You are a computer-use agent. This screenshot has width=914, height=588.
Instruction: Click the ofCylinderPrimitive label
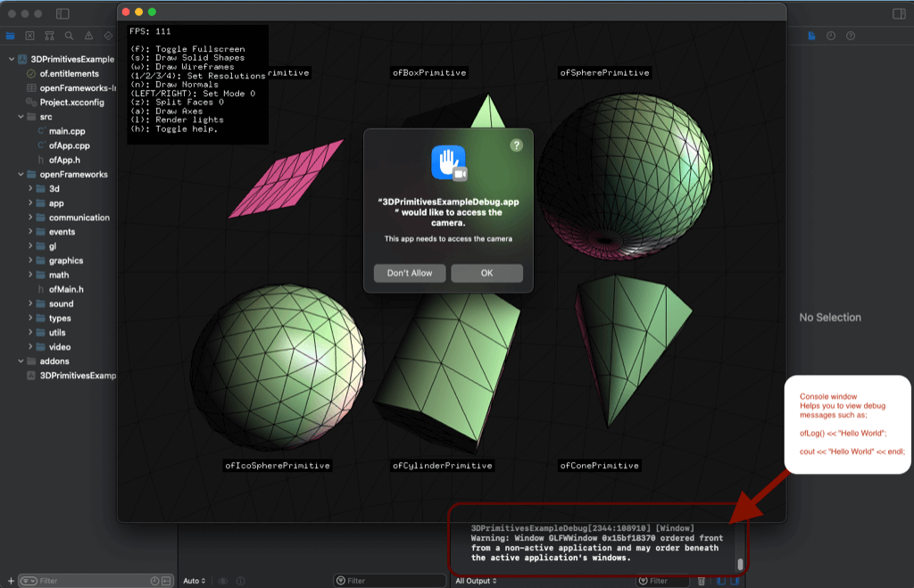pos(443,466)
